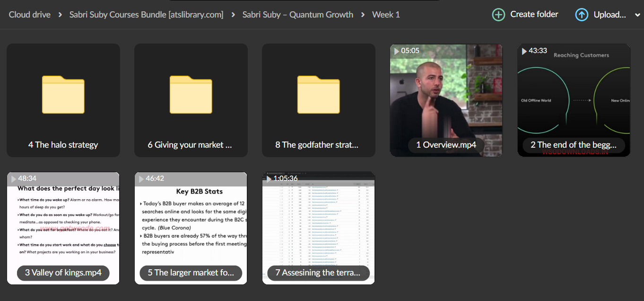Go to Cloud drive breadcrumb
Image resolution: width=644 pixels, height=301 pixels.
point(30,15)
